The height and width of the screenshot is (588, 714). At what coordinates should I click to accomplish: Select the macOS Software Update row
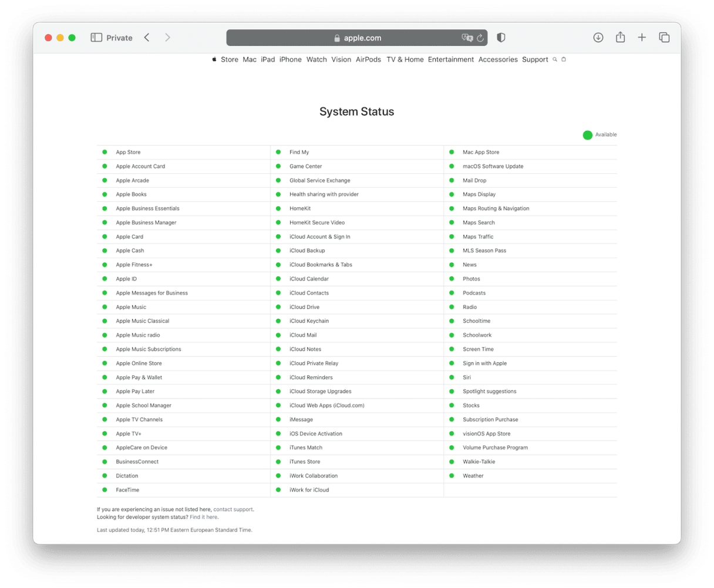point(530,166)
